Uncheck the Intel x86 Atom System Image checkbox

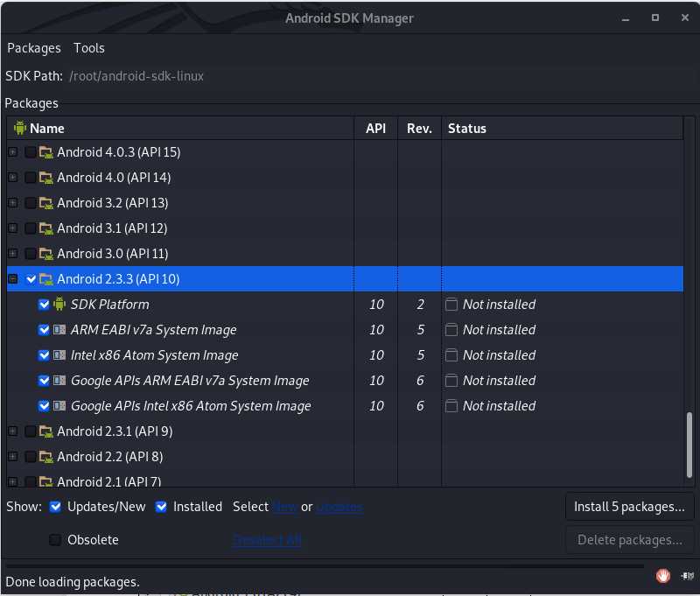[x=44, y=355]
